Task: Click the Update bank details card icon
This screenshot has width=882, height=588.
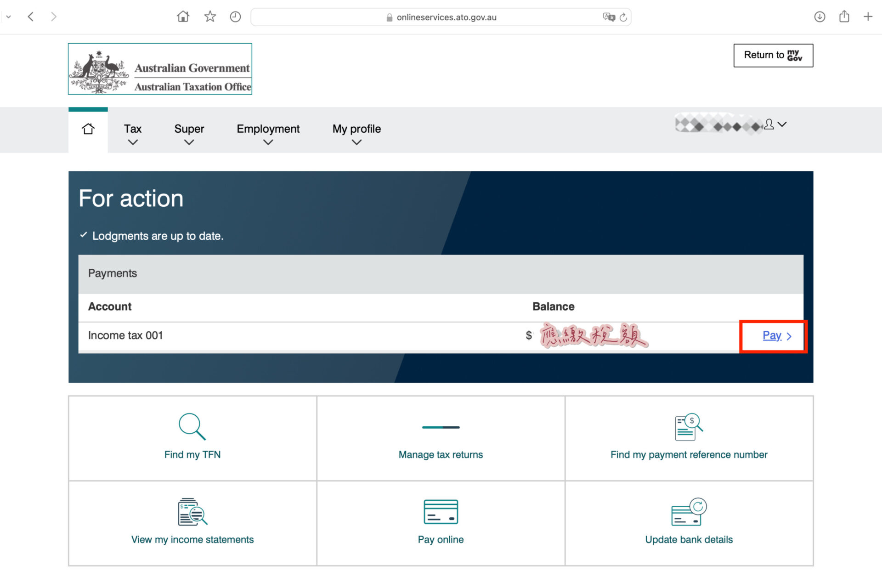Action: coord(689,511)
